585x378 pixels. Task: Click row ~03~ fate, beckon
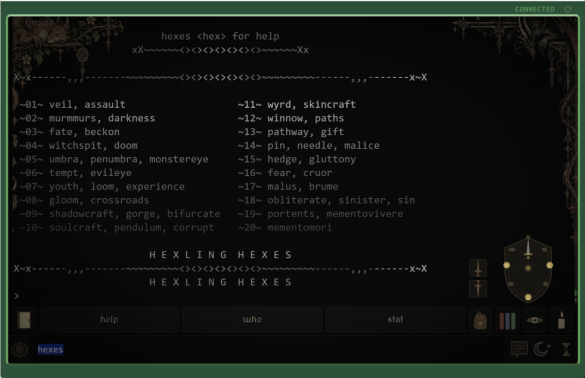[x=69, y=132]
